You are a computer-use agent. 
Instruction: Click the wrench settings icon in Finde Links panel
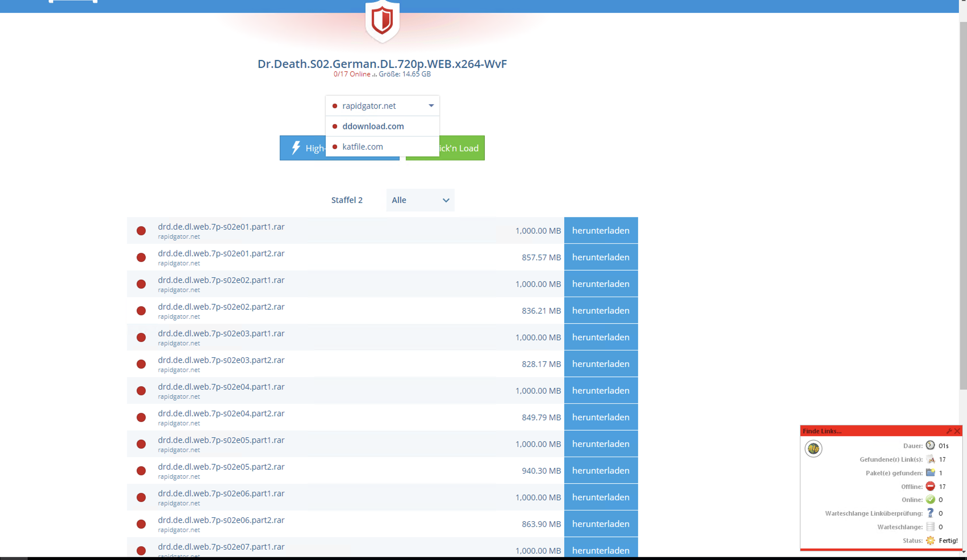pyautogui.click(x=949, y=431)
